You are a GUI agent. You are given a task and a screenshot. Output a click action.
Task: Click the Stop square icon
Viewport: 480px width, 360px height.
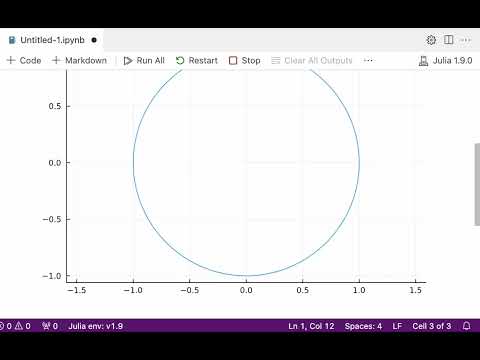tap(233, 60)
